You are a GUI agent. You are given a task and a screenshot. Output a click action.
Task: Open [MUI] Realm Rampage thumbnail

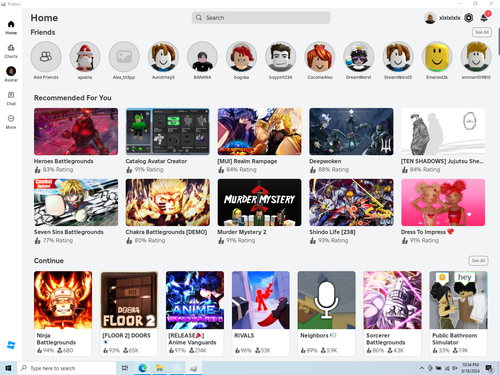click(x=259, y=131)
